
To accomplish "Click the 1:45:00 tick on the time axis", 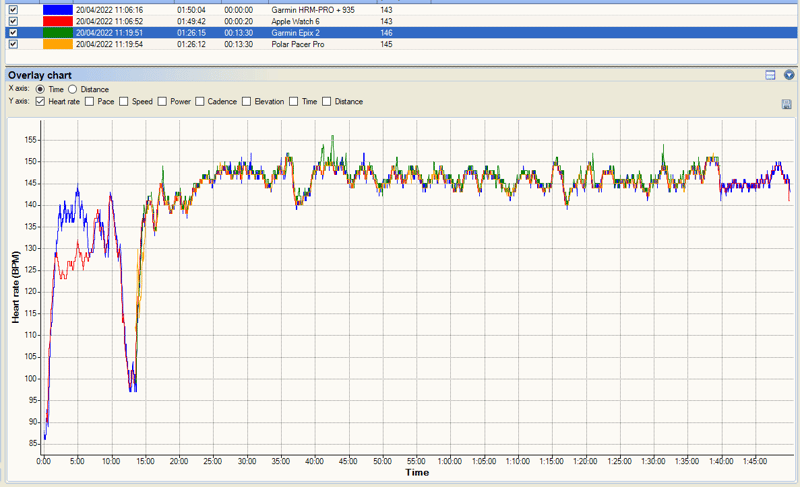I will click(x=755, y=462).
